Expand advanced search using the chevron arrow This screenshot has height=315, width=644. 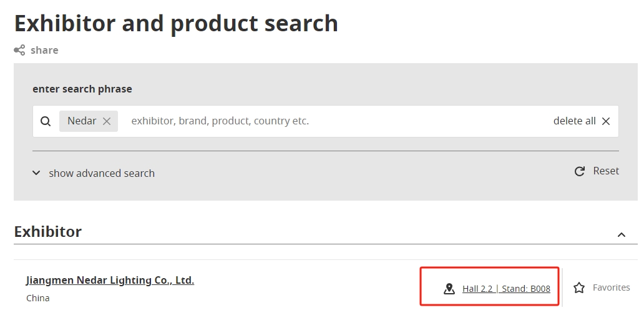(36, 172)
